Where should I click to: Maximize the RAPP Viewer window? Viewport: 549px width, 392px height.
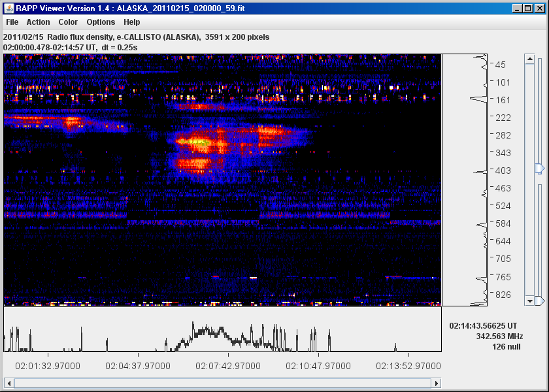point(528,8)
